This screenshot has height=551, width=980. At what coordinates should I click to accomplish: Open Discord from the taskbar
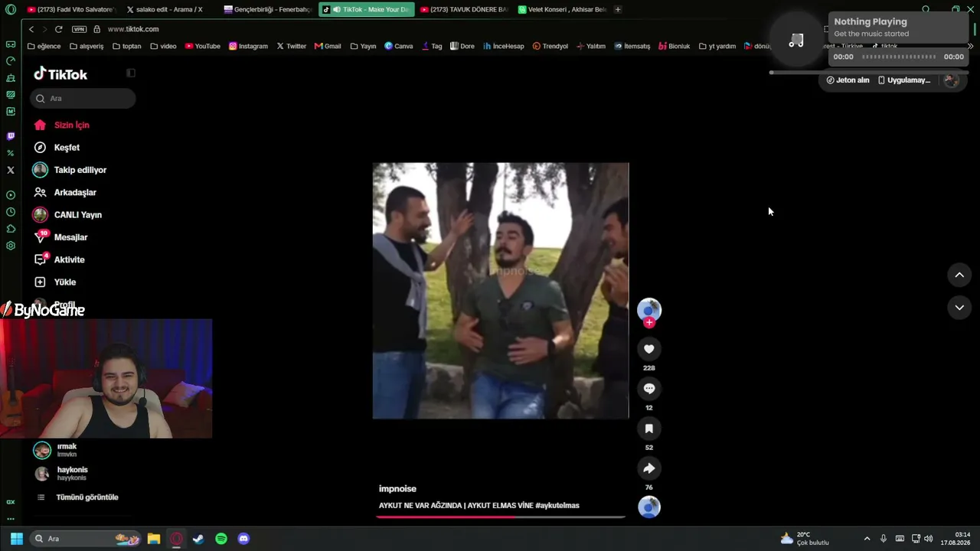tap(243, 539)
